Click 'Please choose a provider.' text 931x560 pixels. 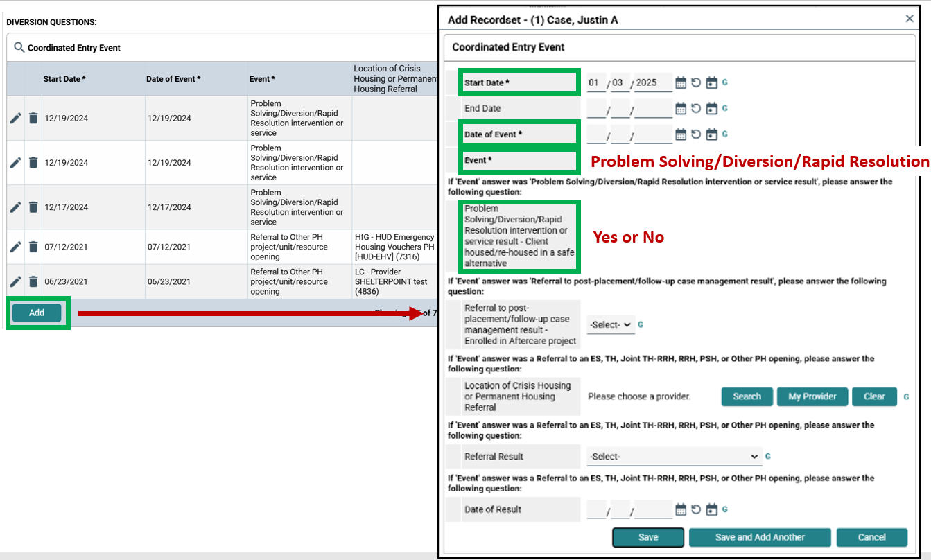[639, 396]
